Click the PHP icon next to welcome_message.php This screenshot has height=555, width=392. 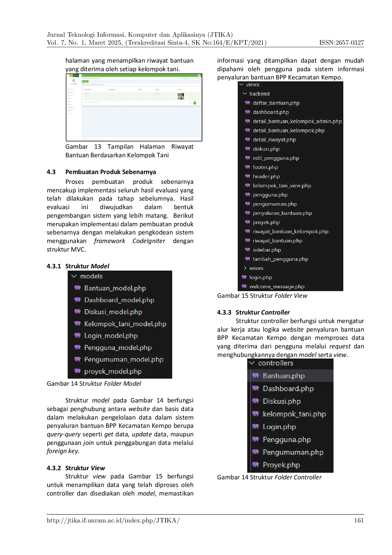[244, 286]
